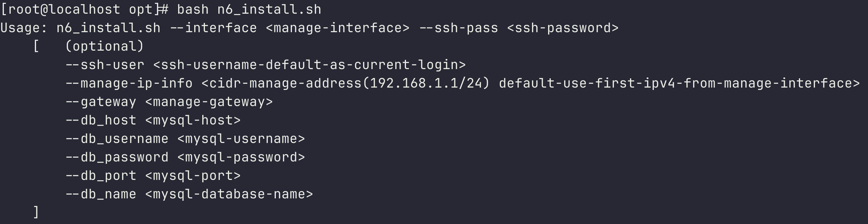Click default-use-first-ipv4-from-manage-interface text
The height and width of the screenshot is (224, 868).
click(679, 83)
